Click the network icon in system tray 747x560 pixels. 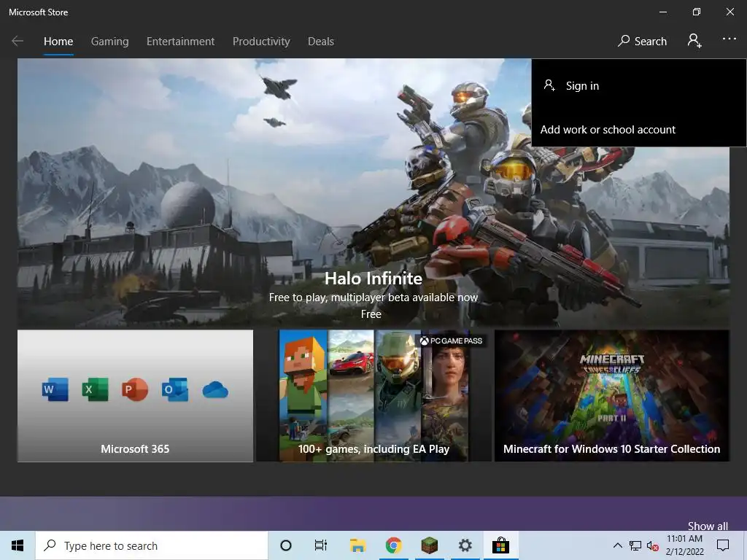click(635, 545)
